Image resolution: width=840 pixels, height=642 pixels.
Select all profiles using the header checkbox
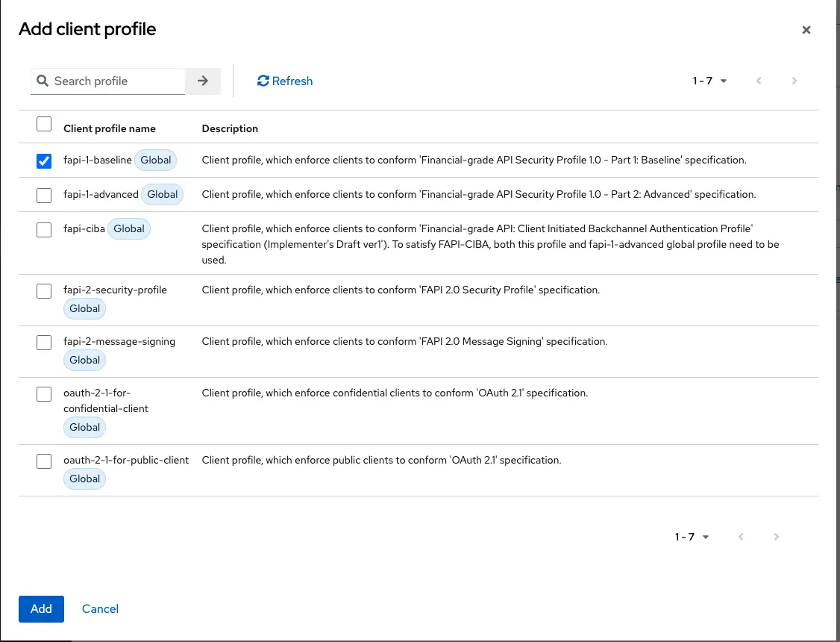[44, 124]
